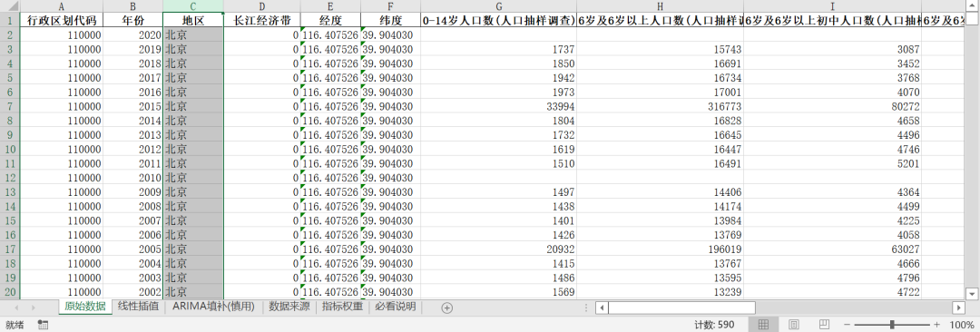Go to previous sheet using left arrow
Viewport: 980px width, 332px height.
point(16,307)
